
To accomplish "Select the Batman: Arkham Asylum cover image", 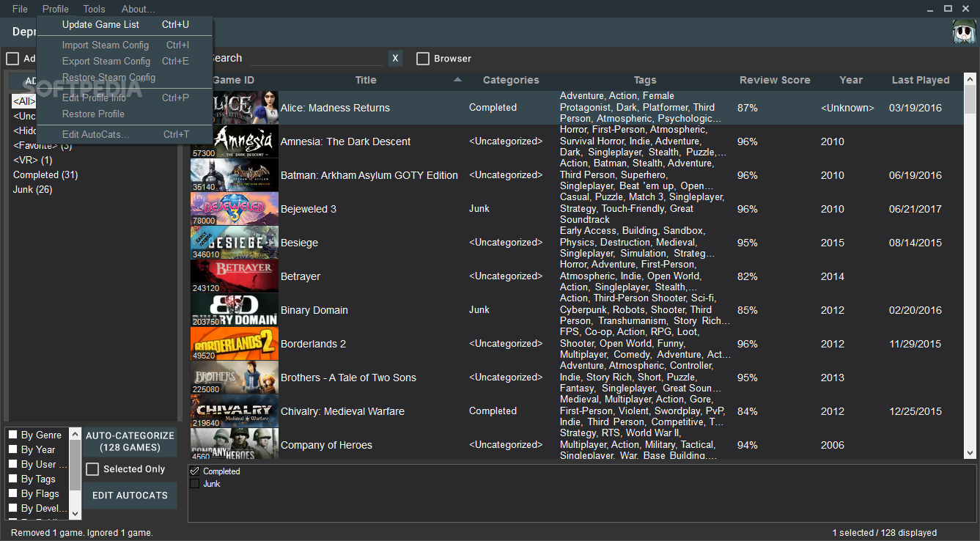I will (x=235, y=175).
